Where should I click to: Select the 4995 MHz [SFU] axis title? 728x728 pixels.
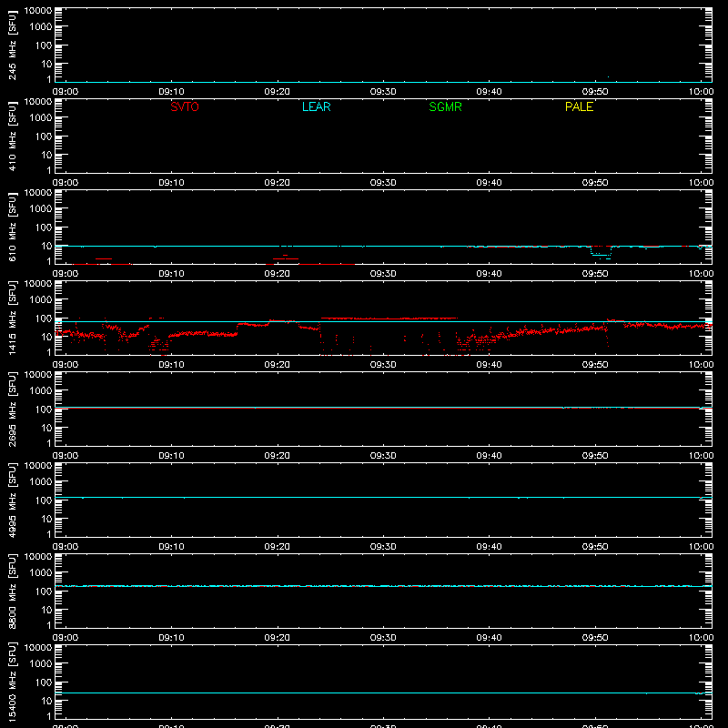coord(12,500)
